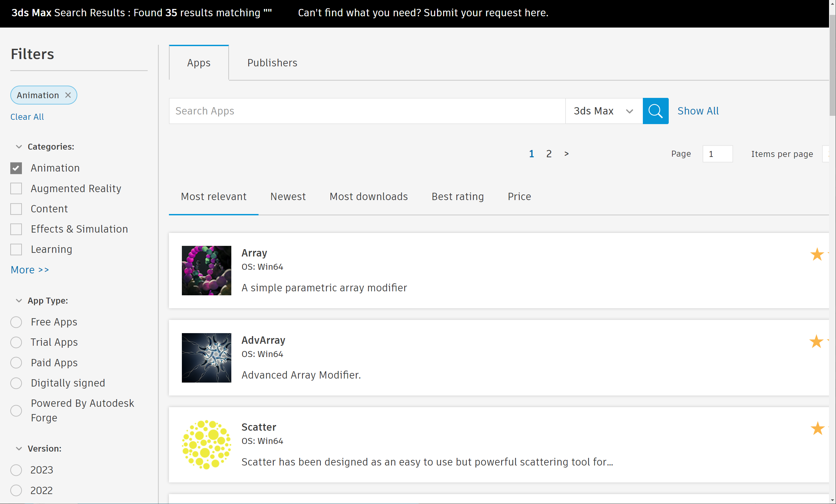Select the Free Apps radio button
The image size is (836, 504).
(x=16, y=322)
